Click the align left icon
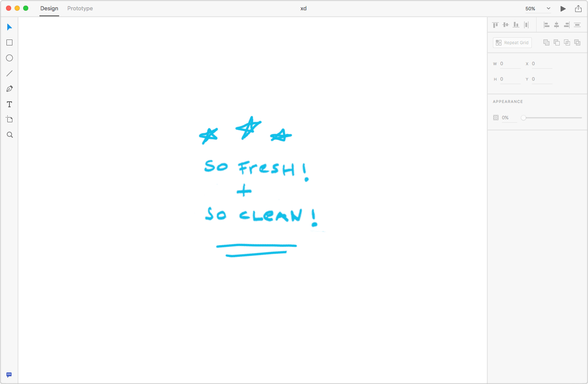 pyautogui.click(x=546, y=25)
